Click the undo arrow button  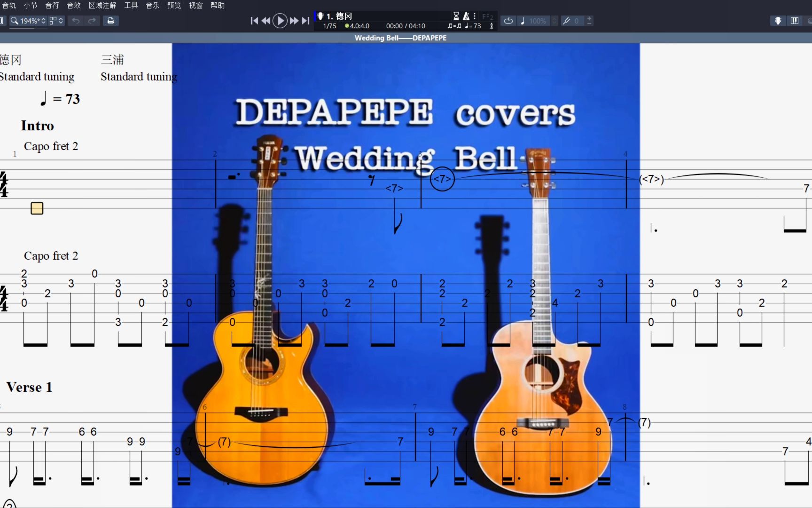coord(76,21)
